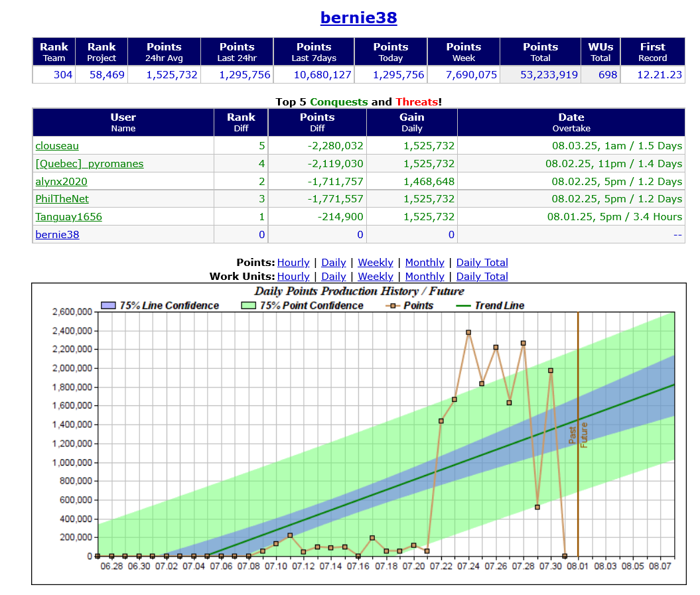Show Points Daily Total chart
700x595 pixels.
pyautogui.click(x=482, y=263)
